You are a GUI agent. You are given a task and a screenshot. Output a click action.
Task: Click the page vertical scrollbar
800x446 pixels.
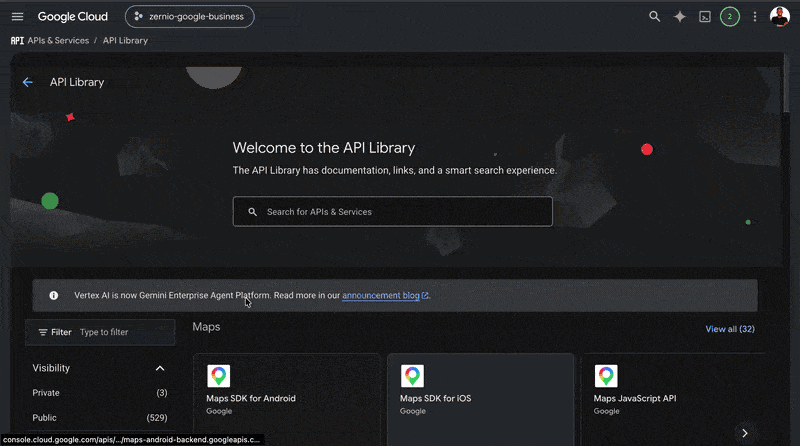click(x=787, y=83)
